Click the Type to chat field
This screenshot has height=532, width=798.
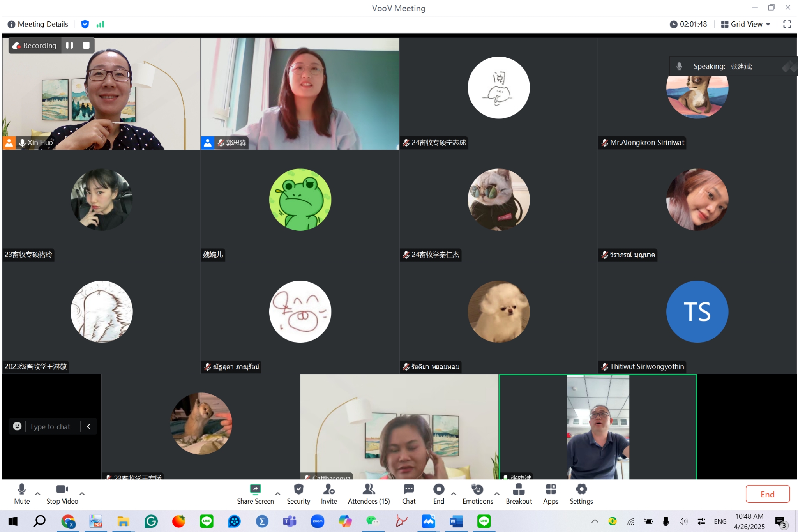50,427
